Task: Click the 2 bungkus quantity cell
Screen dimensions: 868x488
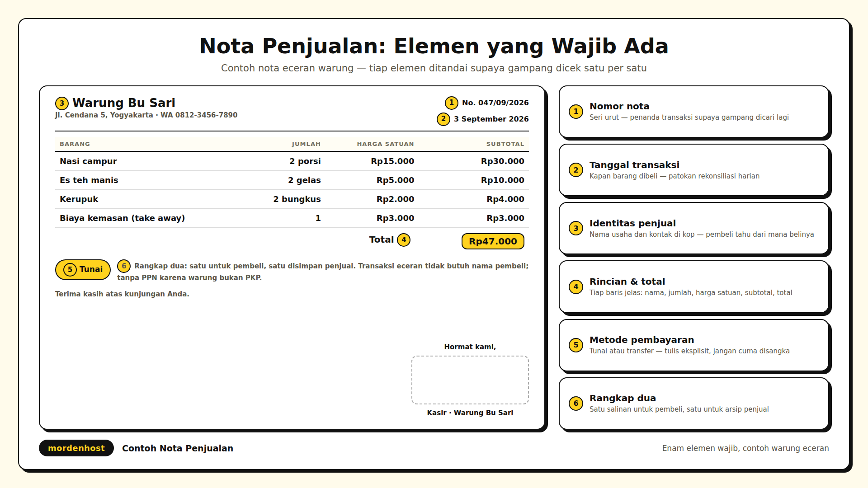Action: [x=297, y=199]
